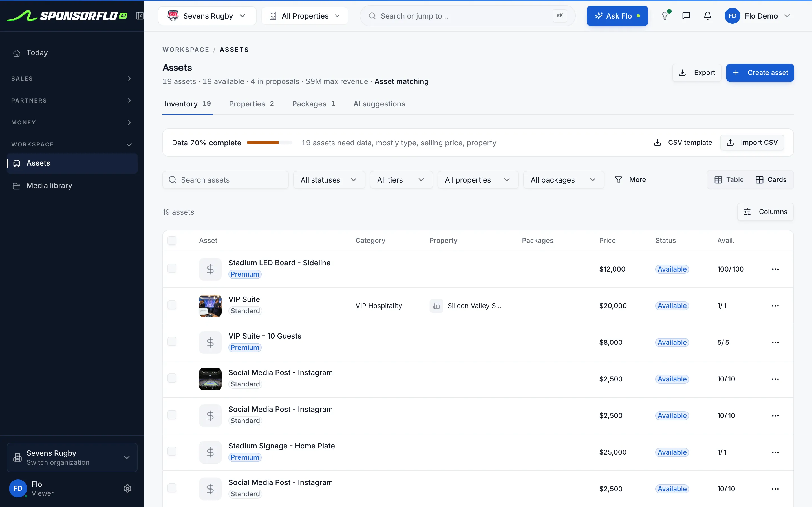Open the chat messages icon
This screenshot has width=812, height=507.
coord(686,16)
